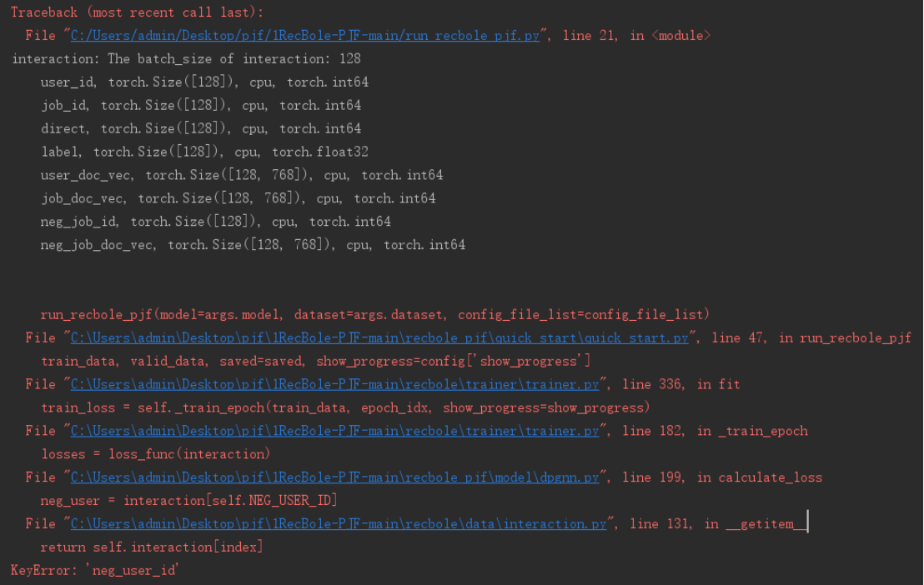This screenshot has height=585, width=924.
Task: Click 'line 47, in run_recbole_pjf' text
Action: [811, 337]
